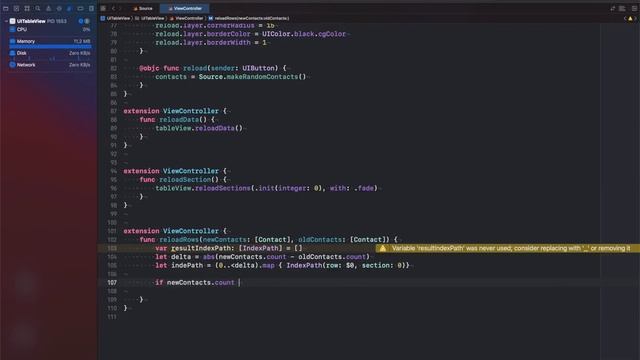
Task: Click 'makeRandomContacts' in the code
Action: pyautogui.click(x=262, y=77)
